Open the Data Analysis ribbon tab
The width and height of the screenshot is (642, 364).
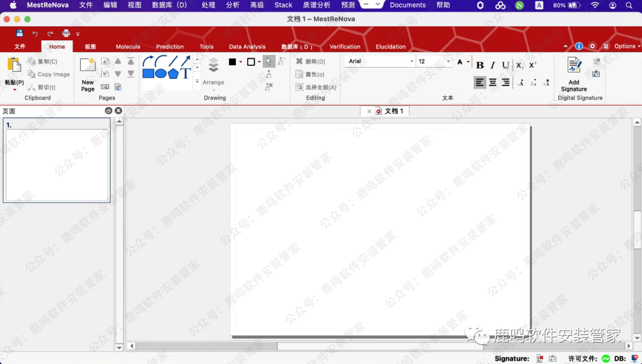tap(247, 46)
